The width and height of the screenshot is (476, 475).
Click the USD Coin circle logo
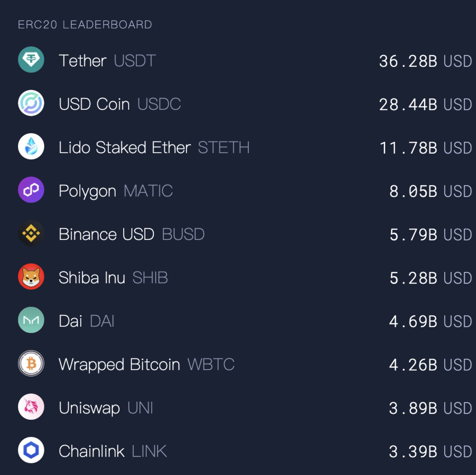(31, 104)
